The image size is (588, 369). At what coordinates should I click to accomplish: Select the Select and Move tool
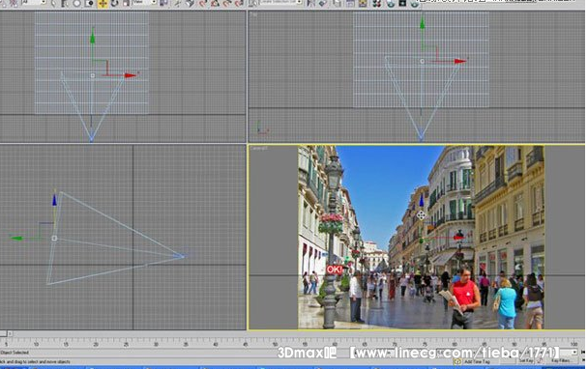[103, 4]
